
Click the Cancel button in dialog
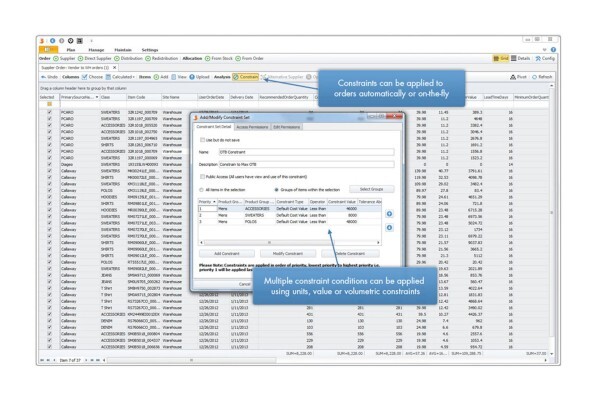click(243, 284)
